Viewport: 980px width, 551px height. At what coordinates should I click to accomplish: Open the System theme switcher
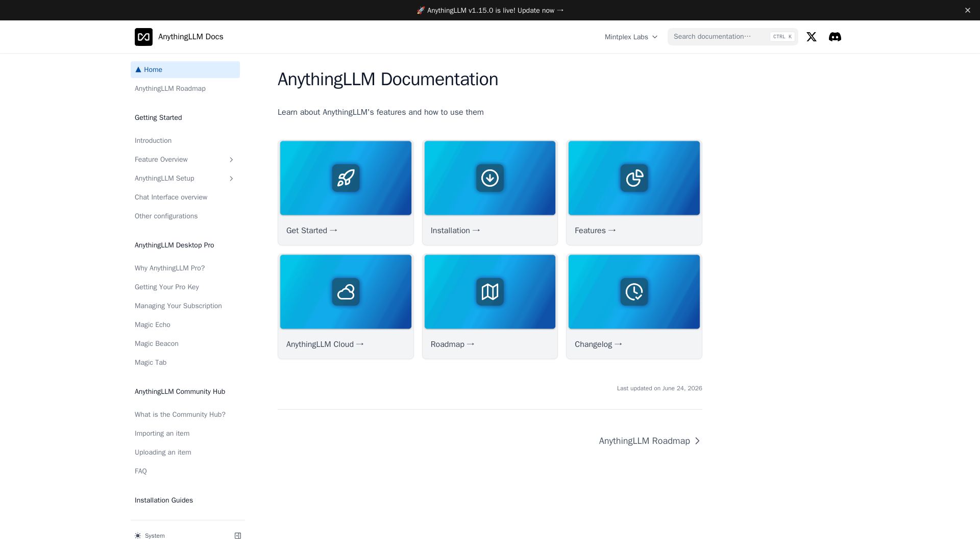pyautogui.click(x=150, y=536)
